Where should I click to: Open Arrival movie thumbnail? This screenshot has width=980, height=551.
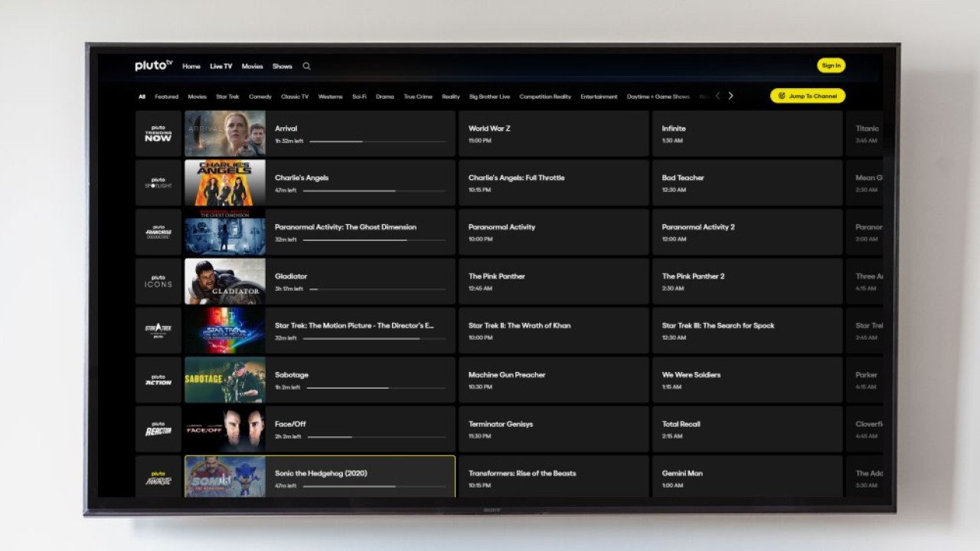tap(225, 134)
